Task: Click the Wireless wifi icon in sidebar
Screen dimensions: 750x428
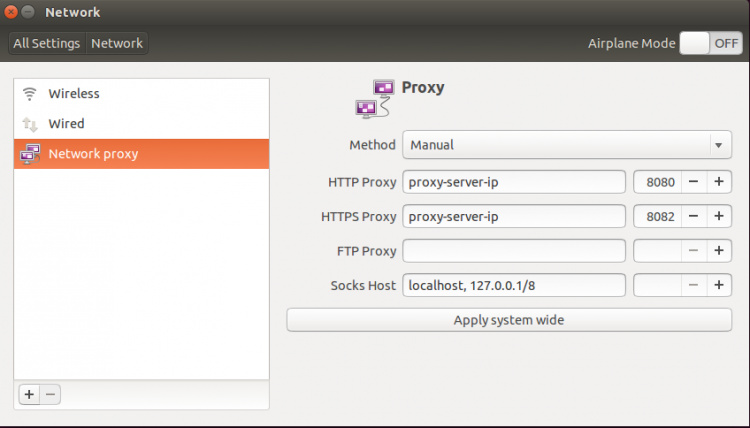Action: point(30,94)
